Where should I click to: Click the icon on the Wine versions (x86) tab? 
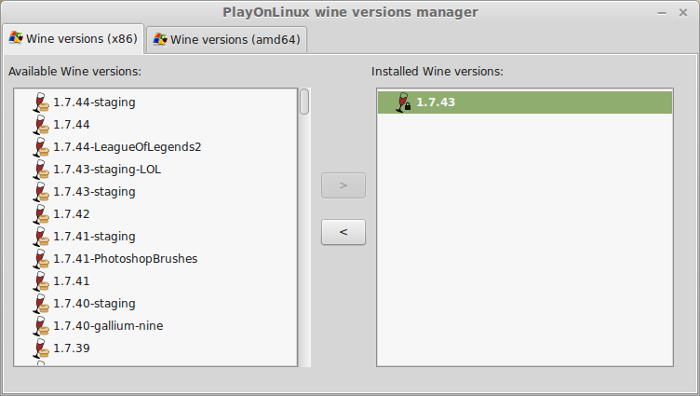pos(16,38)
